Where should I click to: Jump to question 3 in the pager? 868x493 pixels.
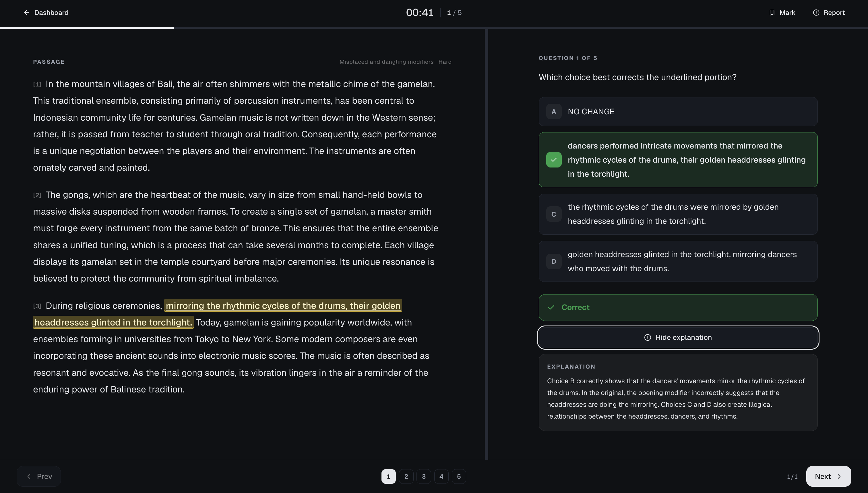pos(423,476)
